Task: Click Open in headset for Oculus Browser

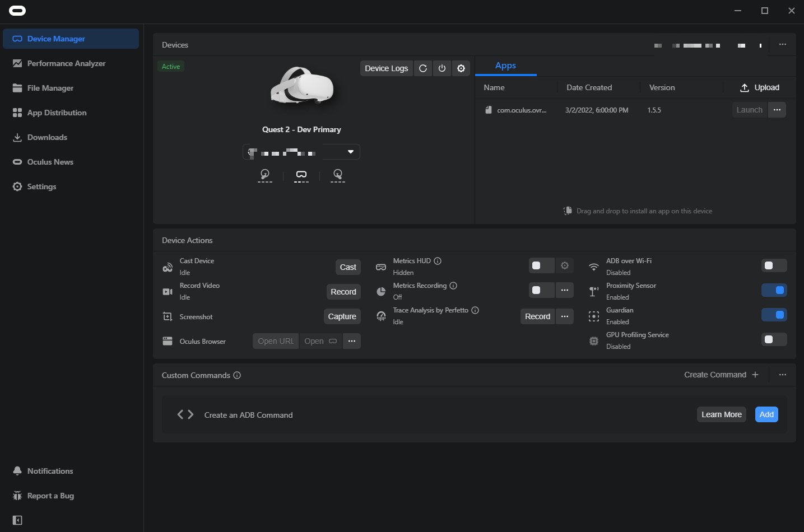Action: [320, 341]
